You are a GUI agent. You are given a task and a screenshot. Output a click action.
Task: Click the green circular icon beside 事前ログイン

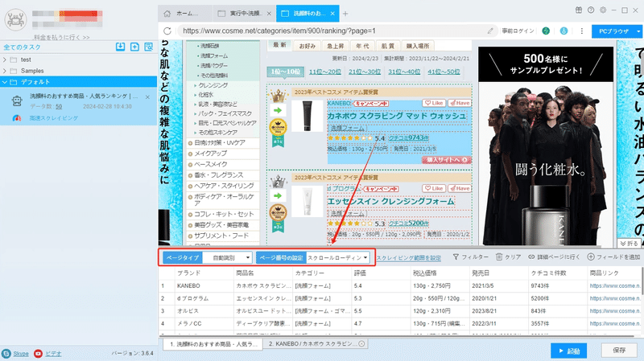click(546, 31)
